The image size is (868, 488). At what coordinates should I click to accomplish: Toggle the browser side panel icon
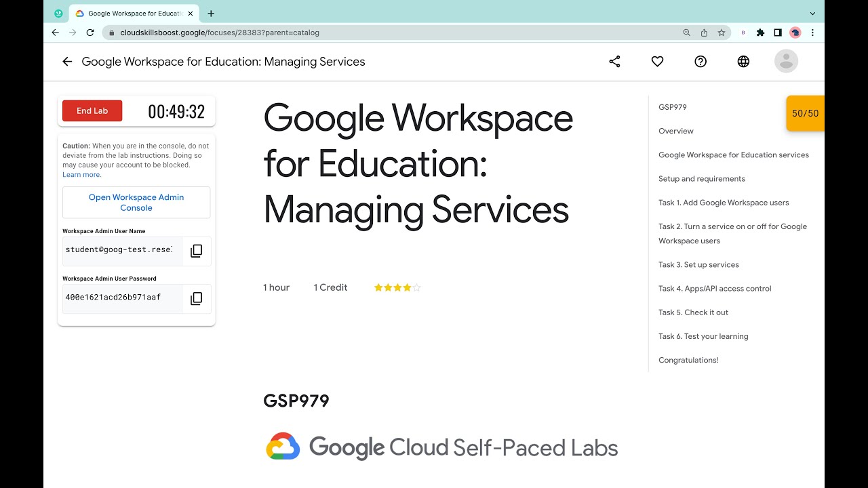point(778,33)
